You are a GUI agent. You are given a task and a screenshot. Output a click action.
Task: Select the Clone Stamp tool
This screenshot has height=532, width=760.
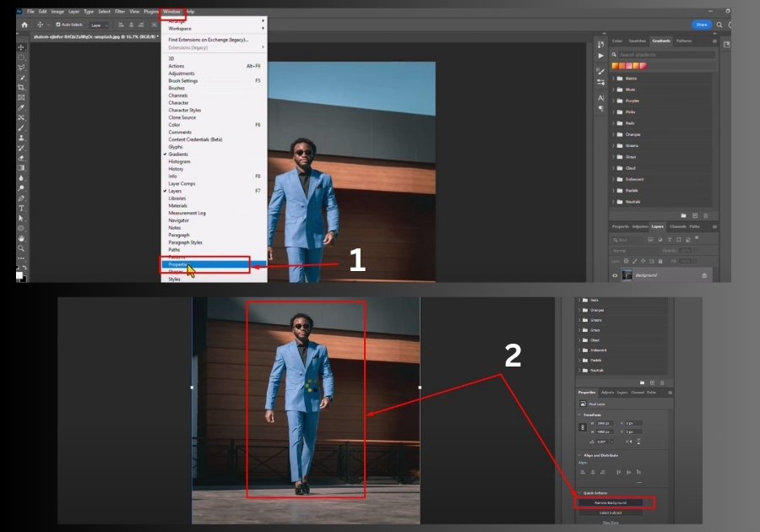click(x=21, y=138)
